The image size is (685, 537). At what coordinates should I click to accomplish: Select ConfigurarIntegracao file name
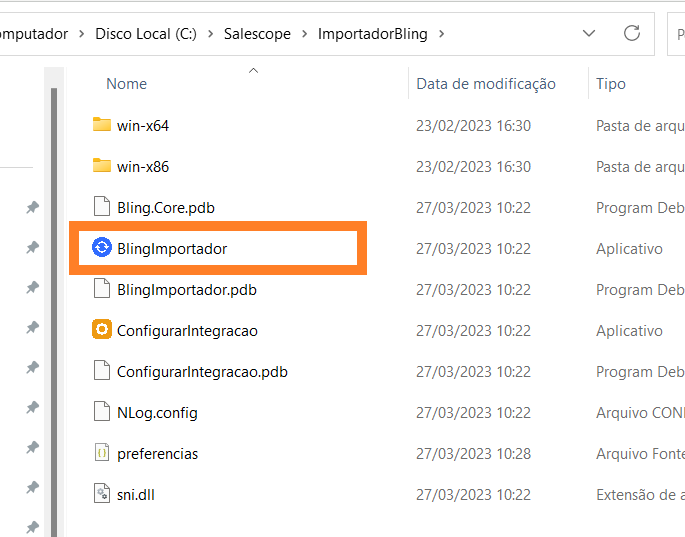click(x=187, y=331)
